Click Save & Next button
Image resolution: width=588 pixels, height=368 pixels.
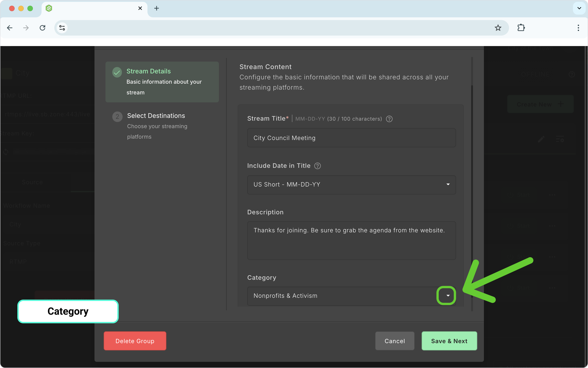coord(449,341)
